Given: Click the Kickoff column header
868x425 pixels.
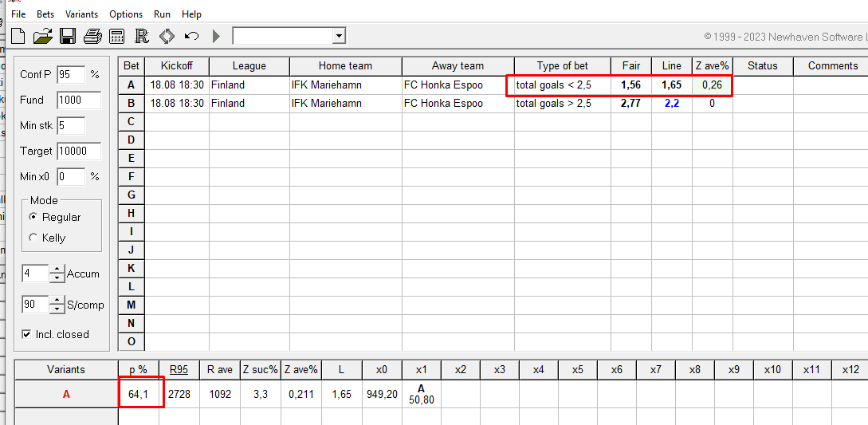Looking at the screenshot, I should pyautogui.click(x=177, y=66).
